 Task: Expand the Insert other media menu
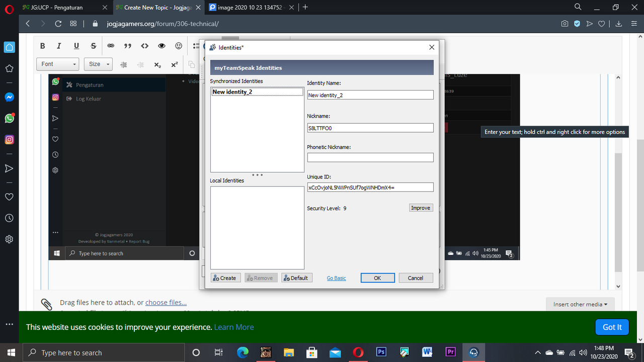click(x=580, y=304)
